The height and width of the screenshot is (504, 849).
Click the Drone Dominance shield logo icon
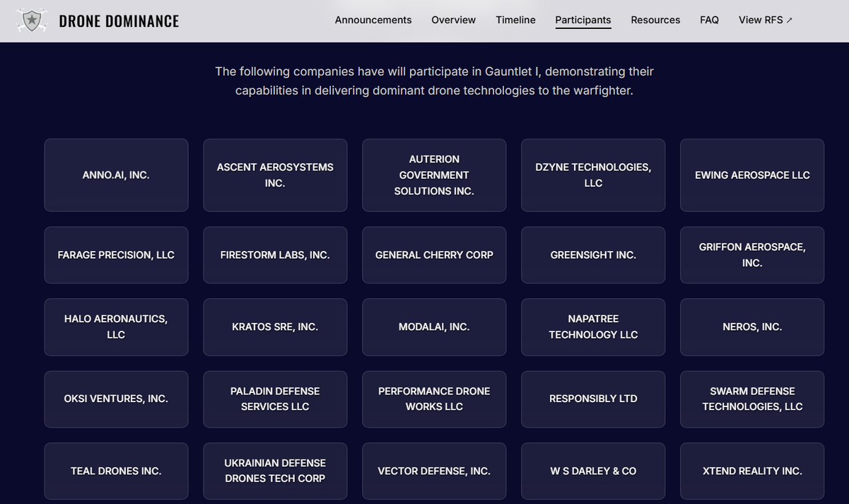point(31,20)
